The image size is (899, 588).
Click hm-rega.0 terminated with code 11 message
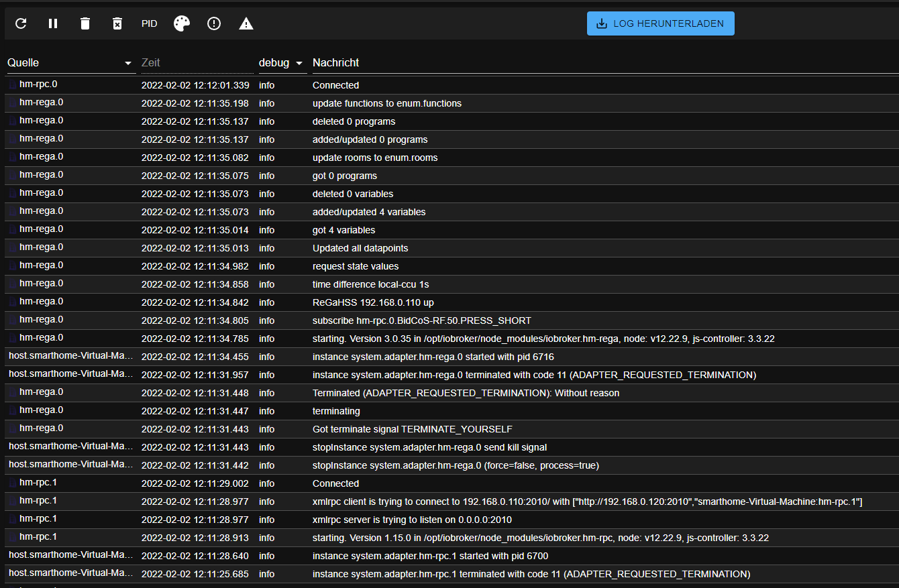(534, 375)
